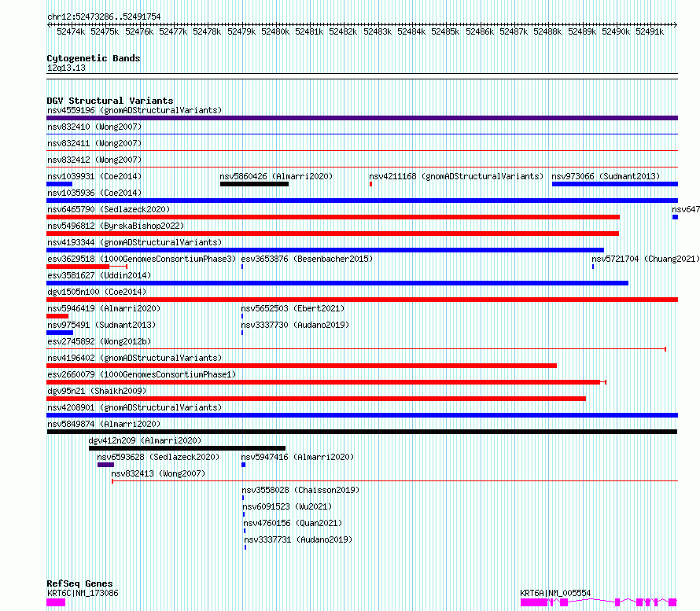Open nsv4193344 gnomAD variant label
The height and width of the screenshot is (611, 700).
134,242
